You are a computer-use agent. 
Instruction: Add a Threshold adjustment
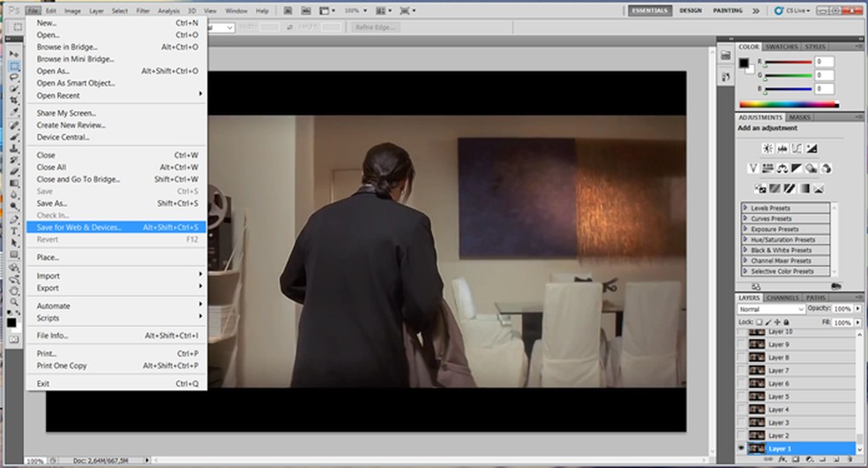[x=789, y=189]
